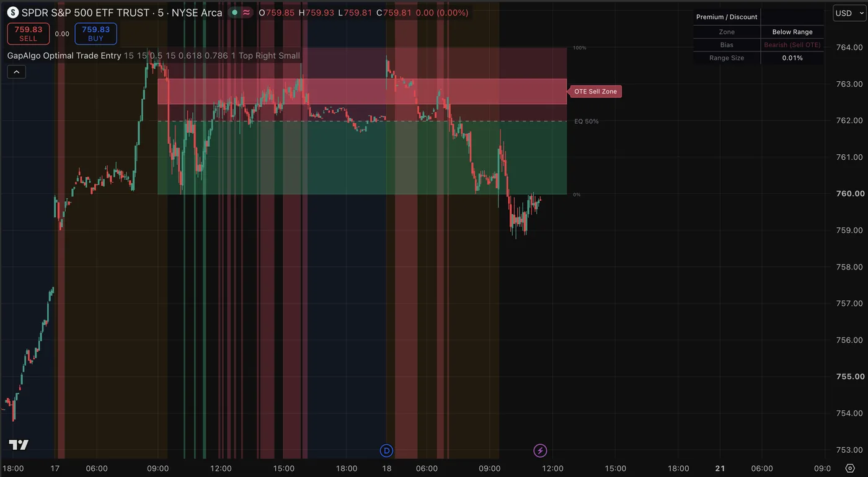Click the date label 21 on time axis

pyautogui.click(x=720, y=468)
